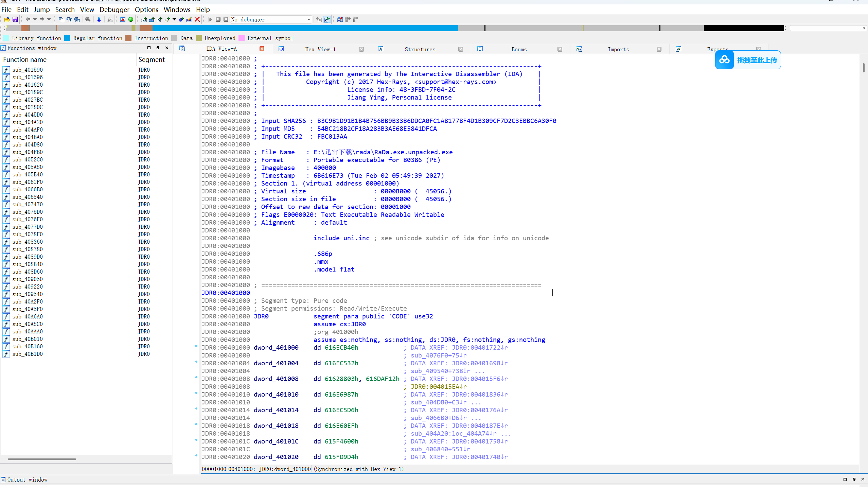Click the Segment column header
868x487 pixels.
coord(152,59)
